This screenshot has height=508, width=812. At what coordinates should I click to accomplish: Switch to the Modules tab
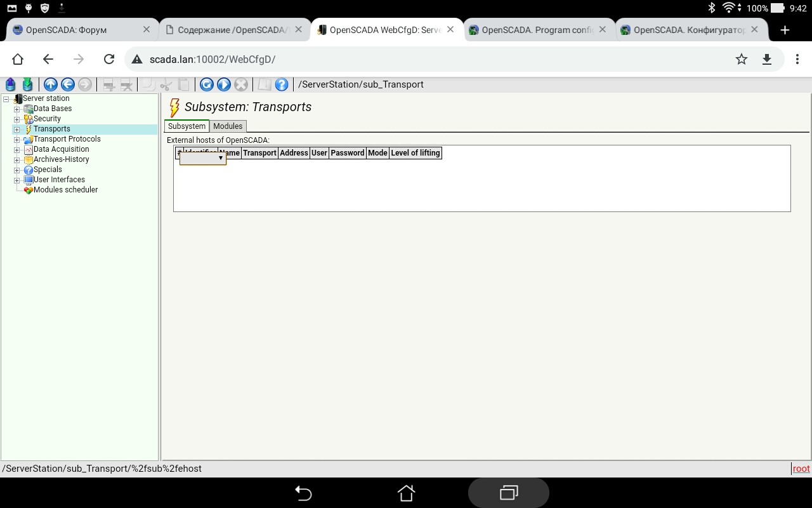[x=228, y=126]
